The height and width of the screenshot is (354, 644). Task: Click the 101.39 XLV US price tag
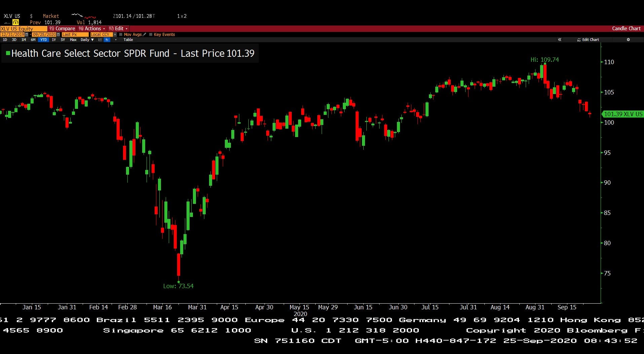click(623, 114)
